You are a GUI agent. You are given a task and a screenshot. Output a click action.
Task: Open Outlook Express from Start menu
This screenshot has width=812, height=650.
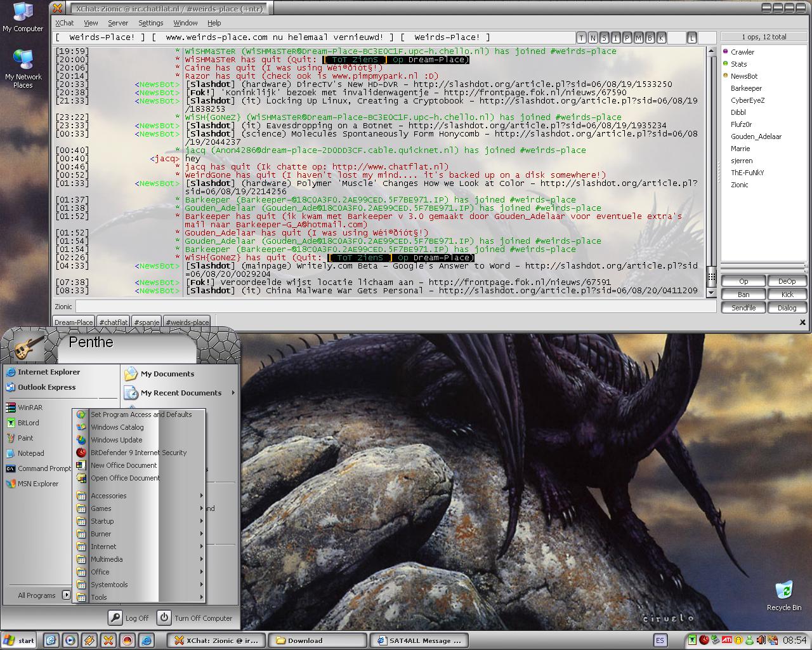pos(41,387)
